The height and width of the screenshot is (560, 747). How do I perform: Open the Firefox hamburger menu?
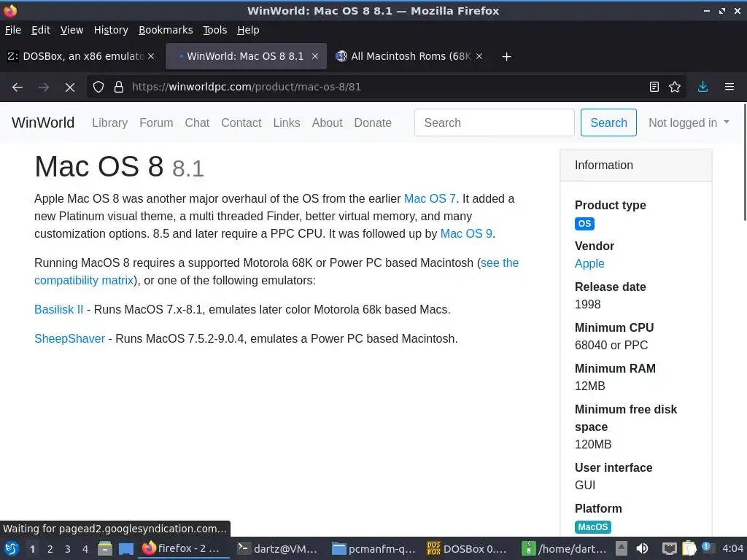click(729, 87)
